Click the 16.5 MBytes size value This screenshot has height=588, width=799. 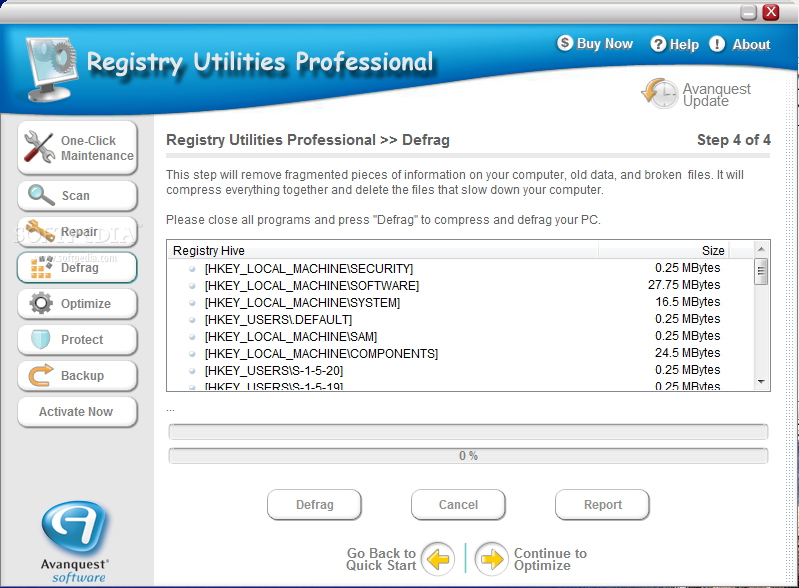point(687,302)
